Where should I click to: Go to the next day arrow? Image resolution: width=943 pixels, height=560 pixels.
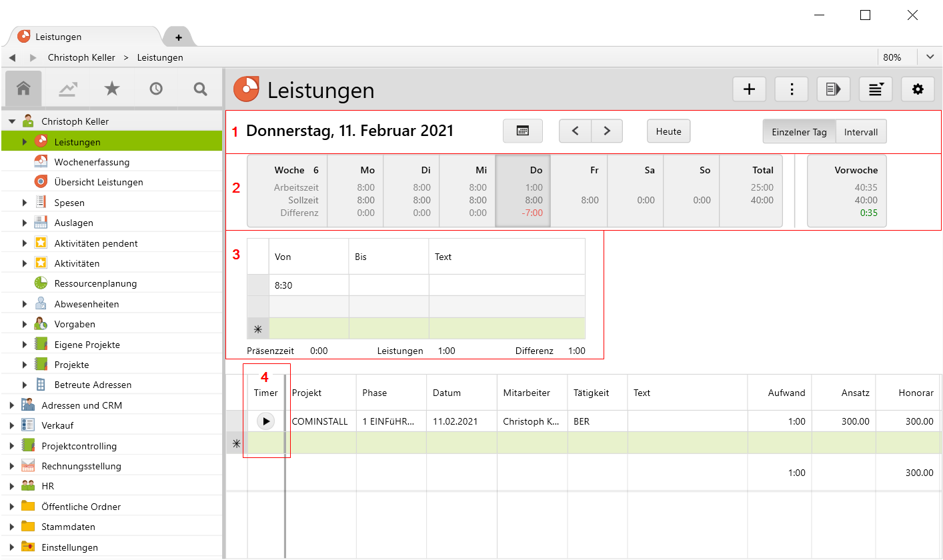click(606, 131)
